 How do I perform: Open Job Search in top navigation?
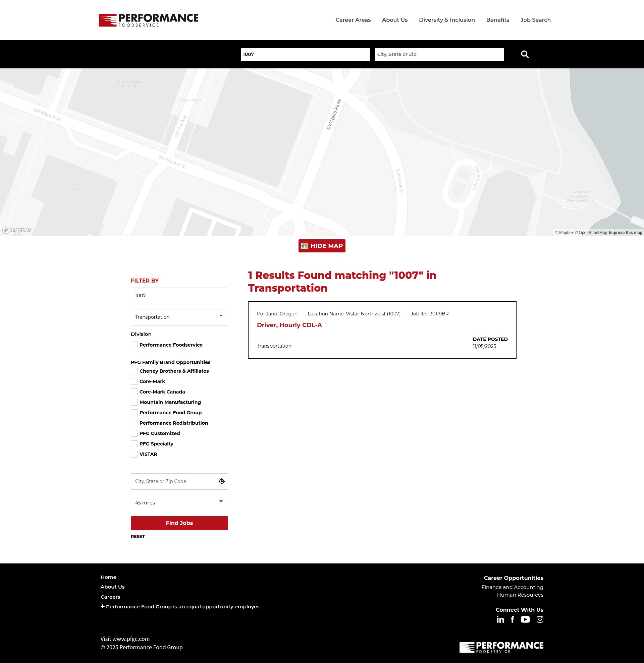[535, 20]
